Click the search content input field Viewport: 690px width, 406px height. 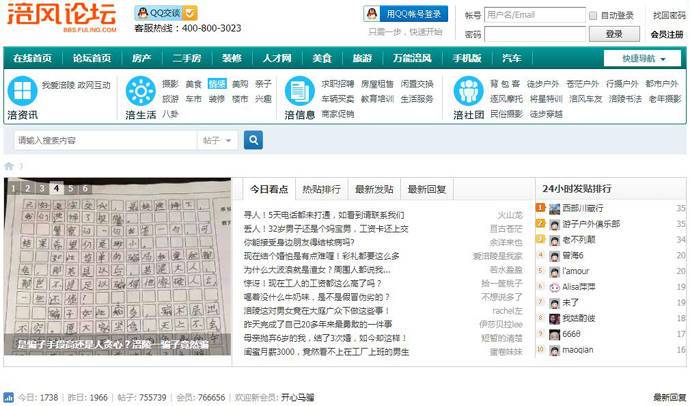(105, 140)
